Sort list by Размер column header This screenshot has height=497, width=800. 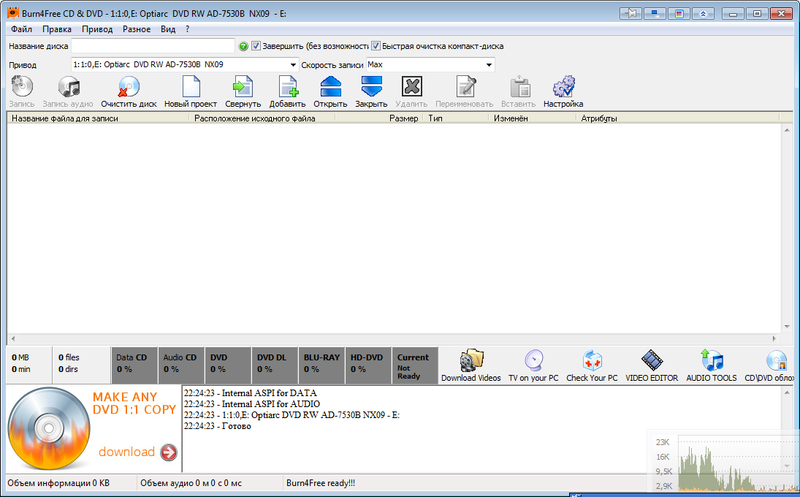coord(404,118)
